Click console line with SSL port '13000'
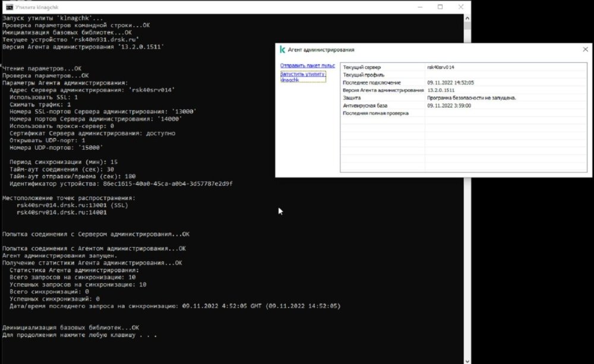 tap(103, 112)
